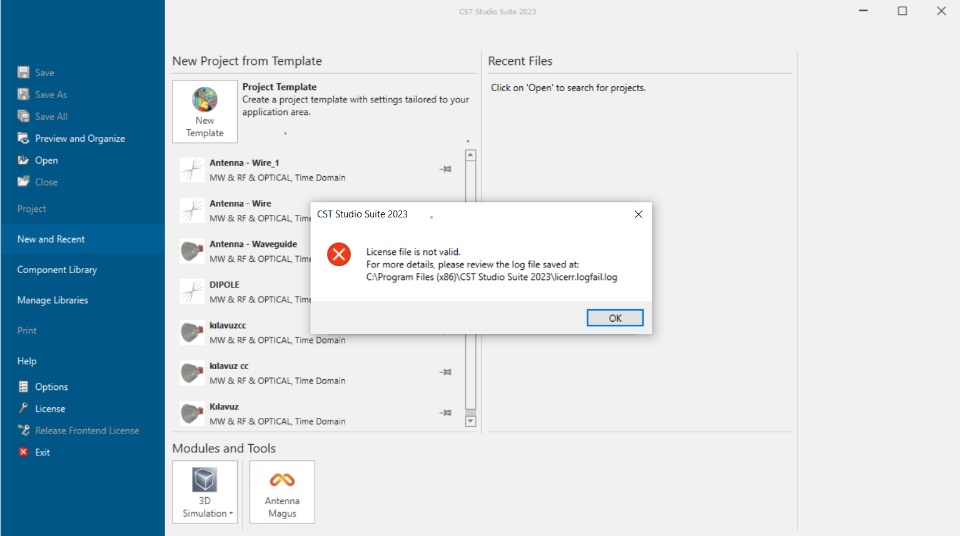Click the Release Frontend License icon
960x536 pixels.
(x=23, y=430)
